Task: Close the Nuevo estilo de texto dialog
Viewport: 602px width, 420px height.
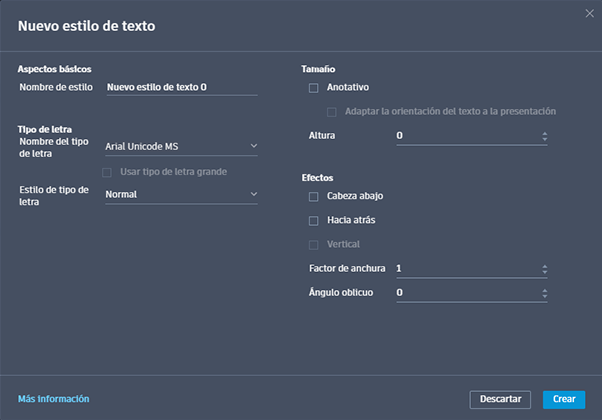Action: [x=588, y=13]
